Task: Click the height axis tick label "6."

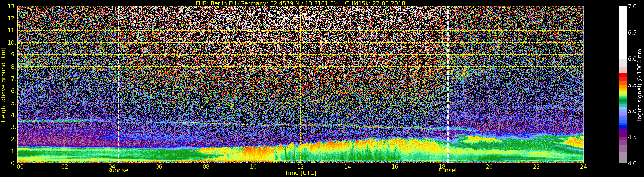Action: click(x=13, y=91)
